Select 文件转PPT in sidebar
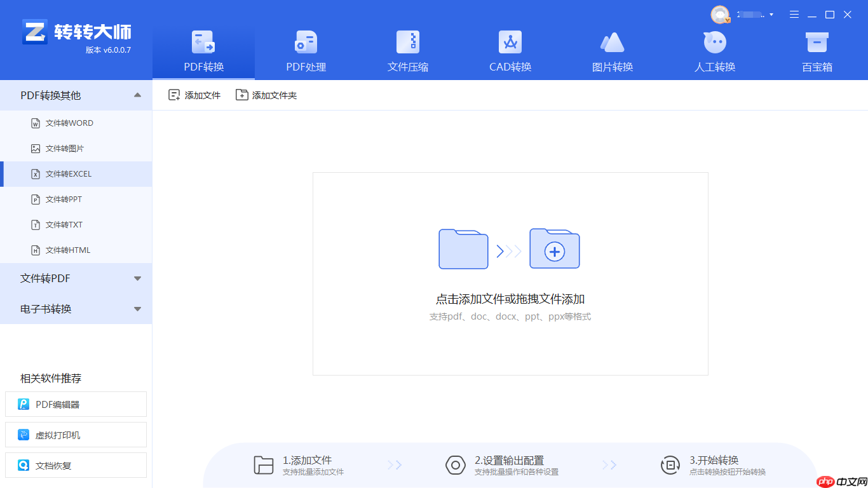868x488 pixels. (76, 200)
